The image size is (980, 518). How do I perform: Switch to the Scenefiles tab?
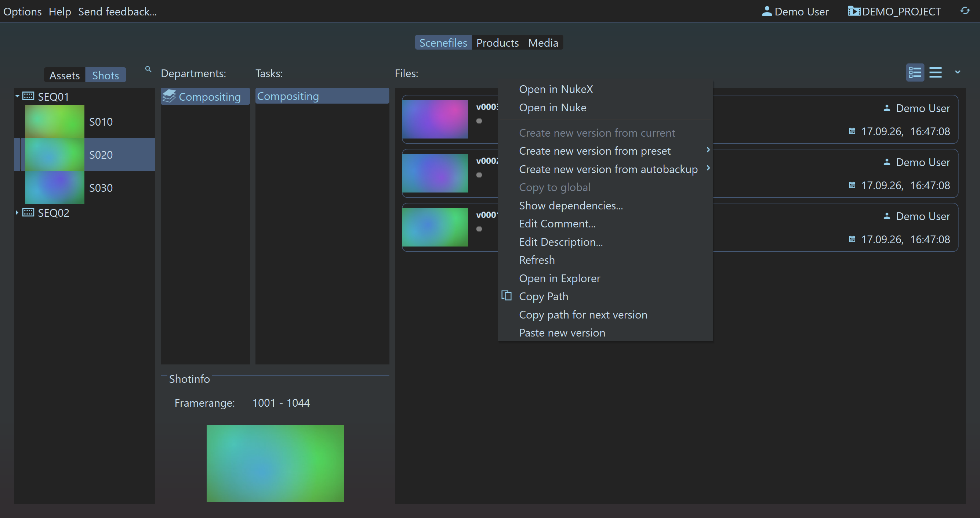[x=443, y=43]
